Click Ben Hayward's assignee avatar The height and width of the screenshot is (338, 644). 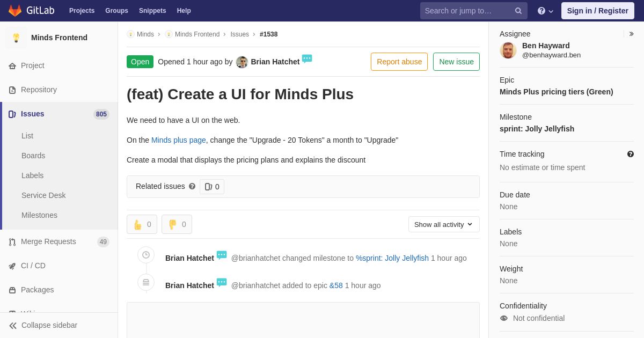pyautogui.click(x=508, y=50)
